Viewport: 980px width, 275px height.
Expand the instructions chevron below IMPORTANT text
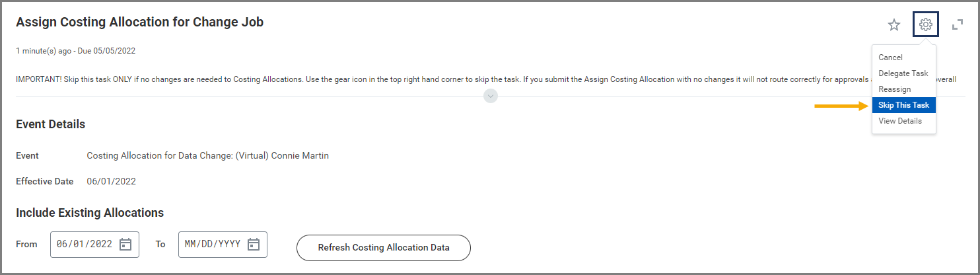pos(490,96)
